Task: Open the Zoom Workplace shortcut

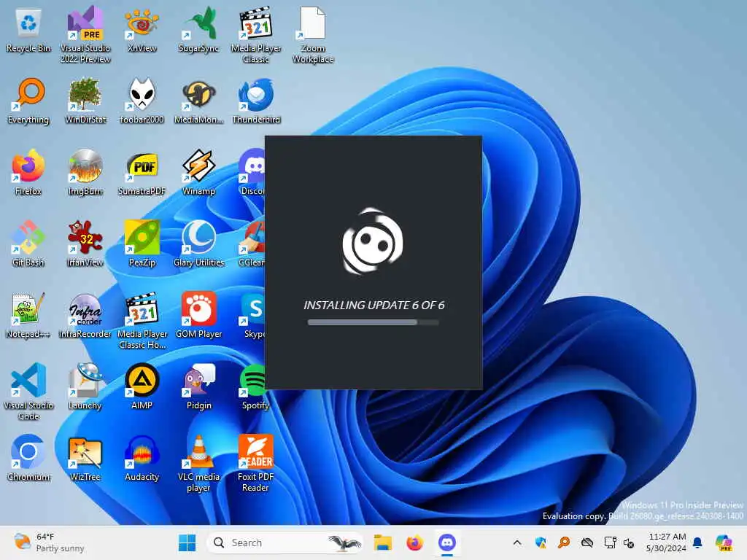Action: click(x=312, y=35)
